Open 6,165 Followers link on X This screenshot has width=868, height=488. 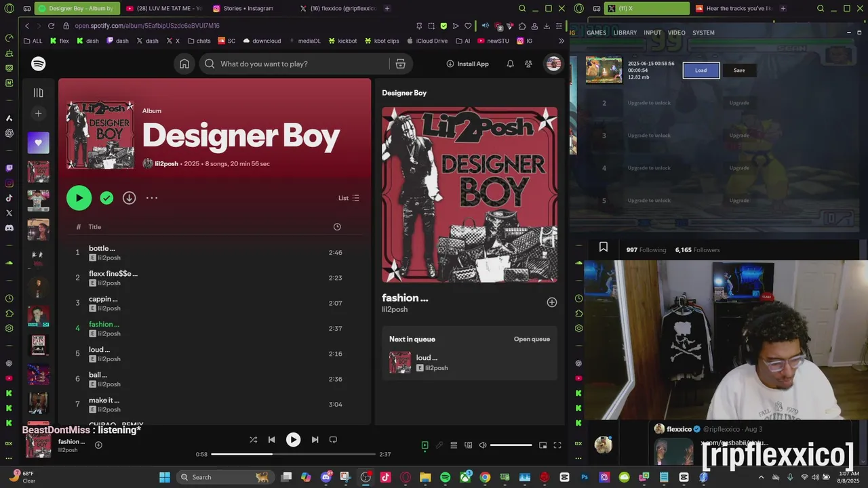coord(697,250)
